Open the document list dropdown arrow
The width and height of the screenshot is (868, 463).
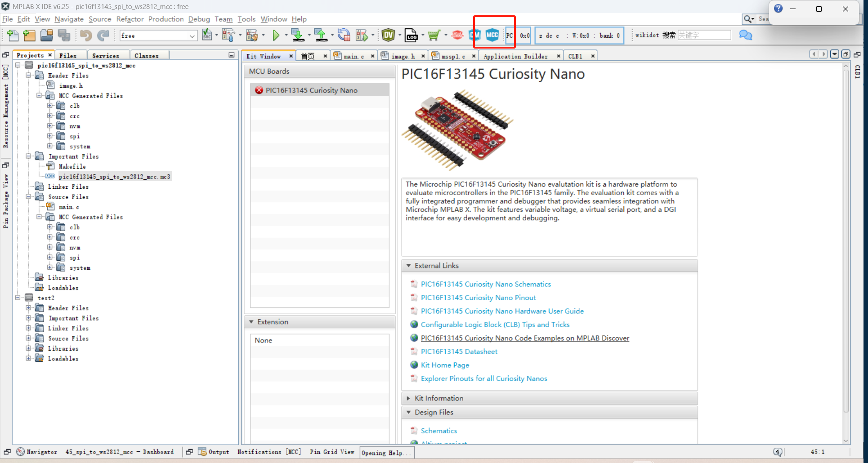pos(835,54)
